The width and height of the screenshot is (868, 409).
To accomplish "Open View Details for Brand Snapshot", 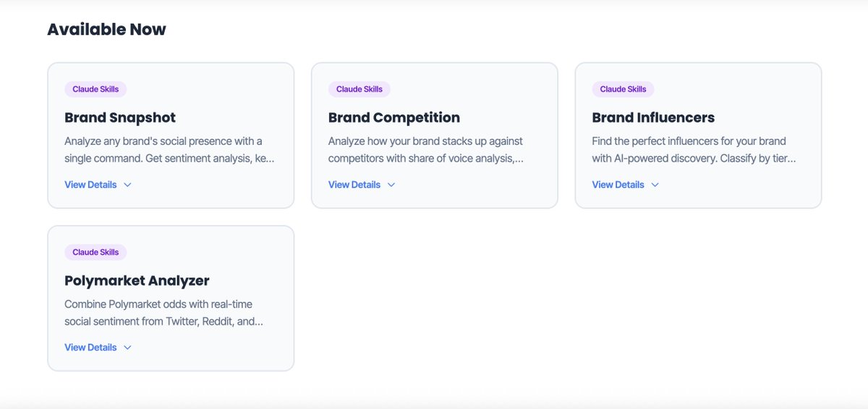I will pyautogui.click(x=90, y=185).
